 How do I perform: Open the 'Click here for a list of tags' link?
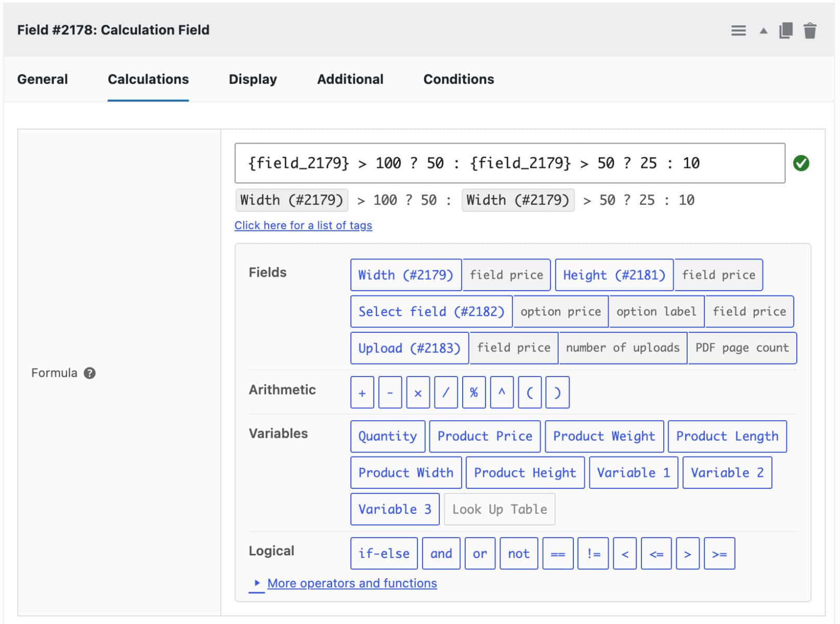(x=303, y=225)
